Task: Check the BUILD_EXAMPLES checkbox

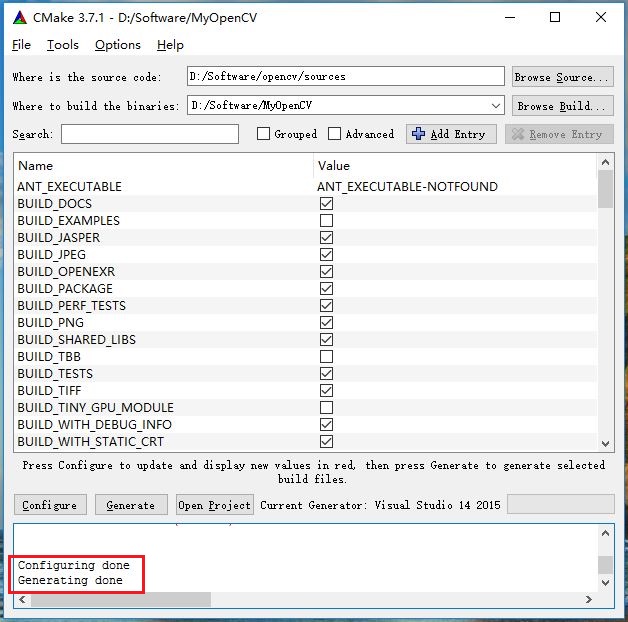Action: click(x=326, y=220)
